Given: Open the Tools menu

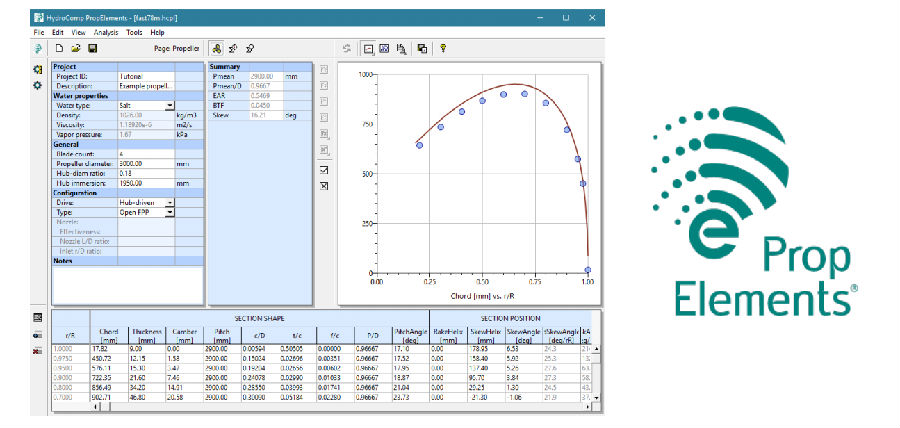Looking at the screenshot, I should (134, 33).
